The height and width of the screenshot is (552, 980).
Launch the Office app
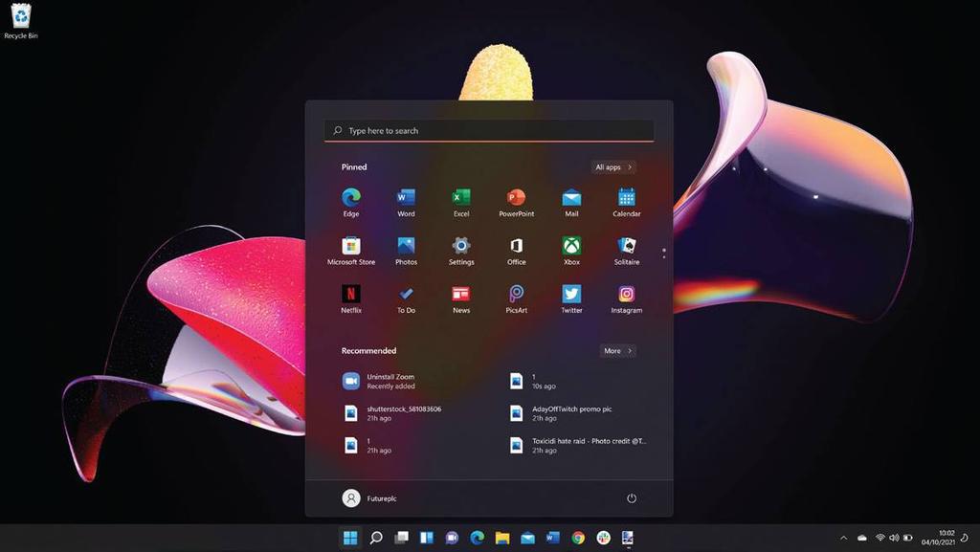[516, 251]
